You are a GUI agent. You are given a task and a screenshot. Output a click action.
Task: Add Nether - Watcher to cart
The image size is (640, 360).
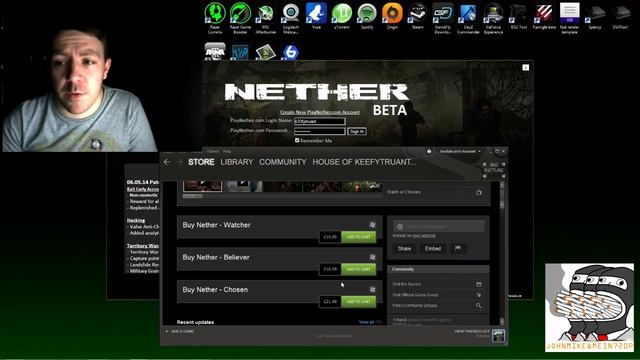[358, 237]
